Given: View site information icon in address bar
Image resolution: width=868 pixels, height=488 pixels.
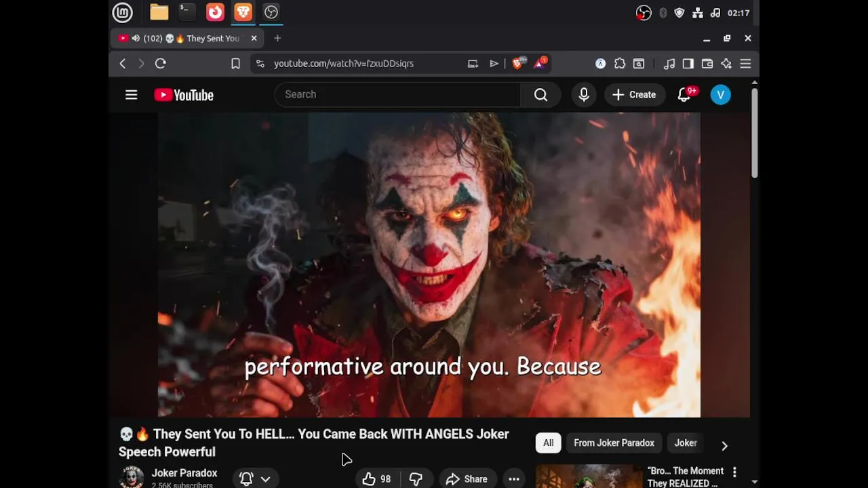Looking at the screenshot, I should 260,63.
